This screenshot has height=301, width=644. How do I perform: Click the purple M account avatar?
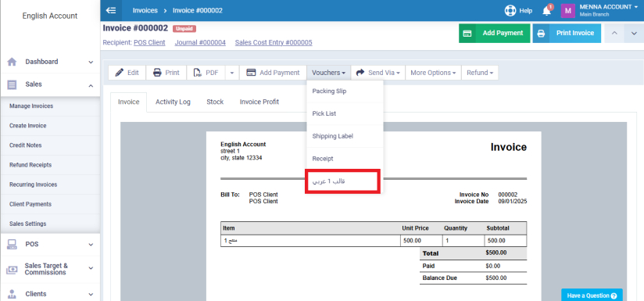click(568, 11)
